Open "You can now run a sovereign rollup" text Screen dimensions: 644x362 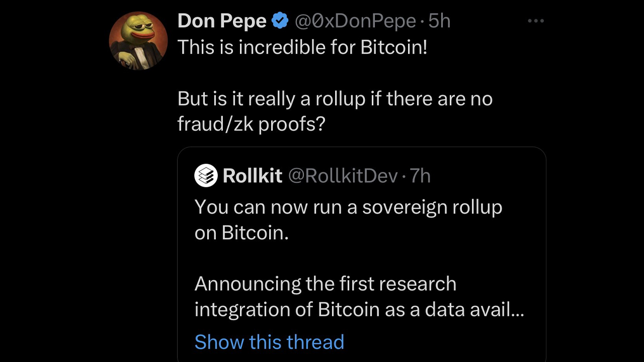[x=348, y=207]
